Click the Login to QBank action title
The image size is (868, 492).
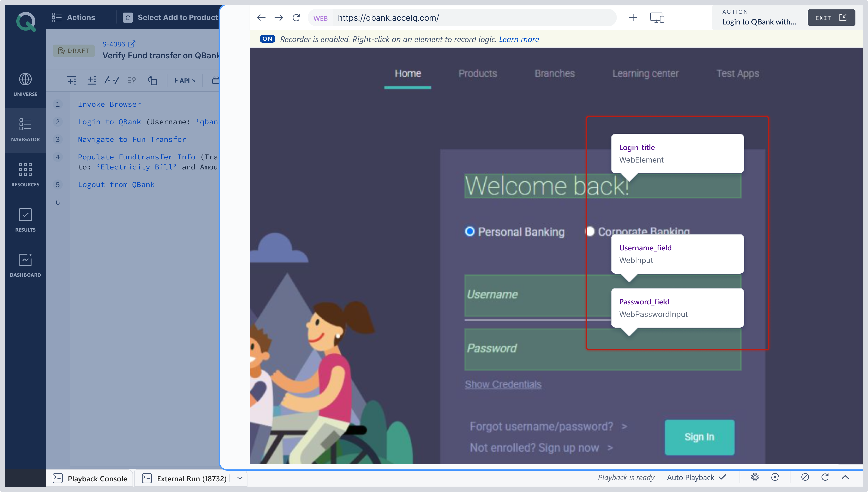[759, 22]
